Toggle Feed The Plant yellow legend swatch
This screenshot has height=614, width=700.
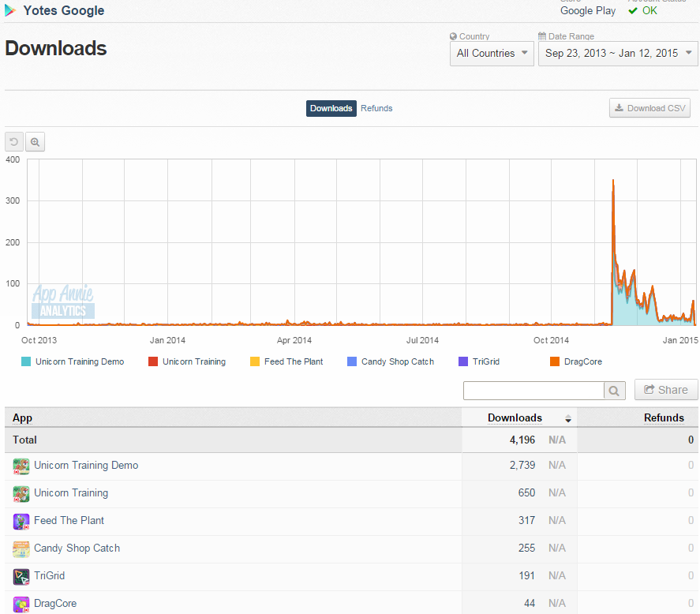[254, 361]
